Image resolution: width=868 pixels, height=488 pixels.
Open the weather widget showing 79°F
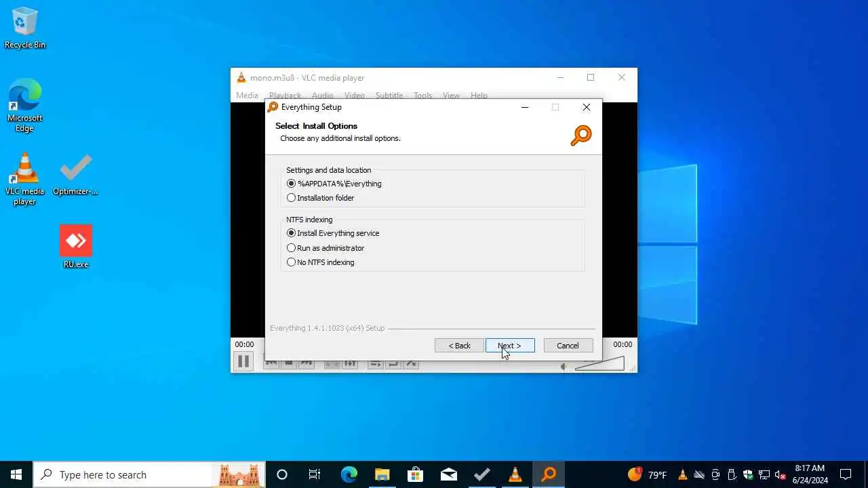(647, 474)
